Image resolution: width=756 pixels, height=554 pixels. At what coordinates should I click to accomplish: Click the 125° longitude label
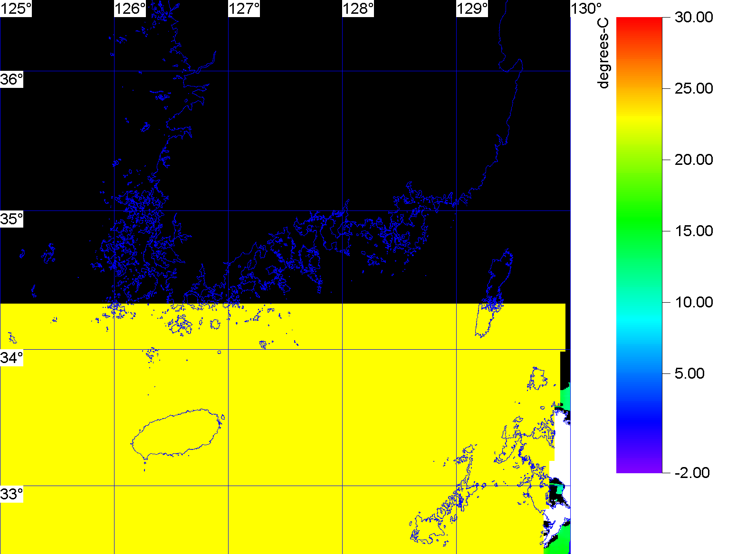click(x=16, y=9)
